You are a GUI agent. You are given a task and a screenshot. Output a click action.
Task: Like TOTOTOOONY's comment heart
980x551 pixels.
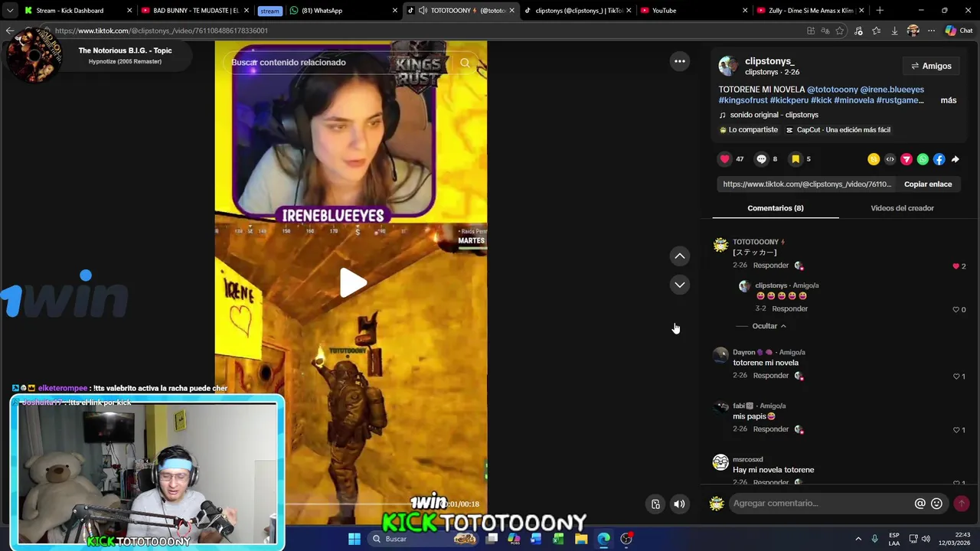tap(955, 266)
